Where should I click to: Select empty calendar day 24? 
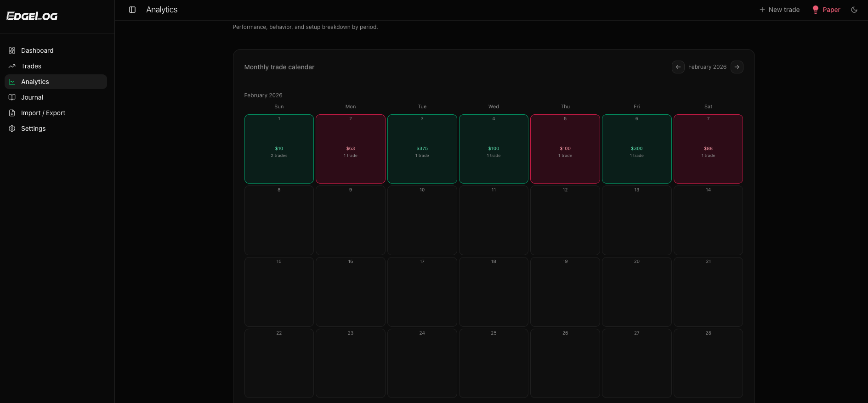pyautogui.click(x=422, y=363)
